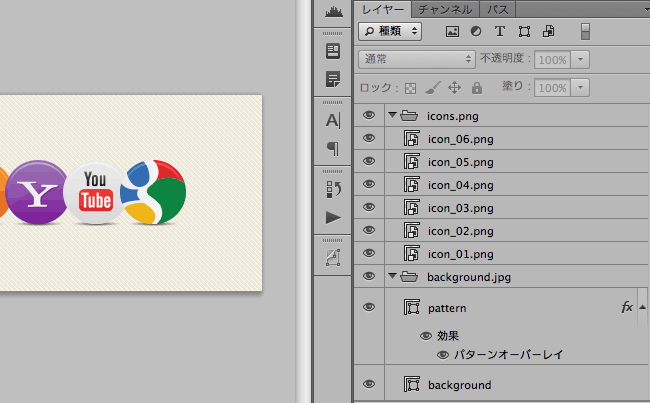The image size is (650, 403).
Task: Filter layers by shape layer icon
Action: click(524, 32)
